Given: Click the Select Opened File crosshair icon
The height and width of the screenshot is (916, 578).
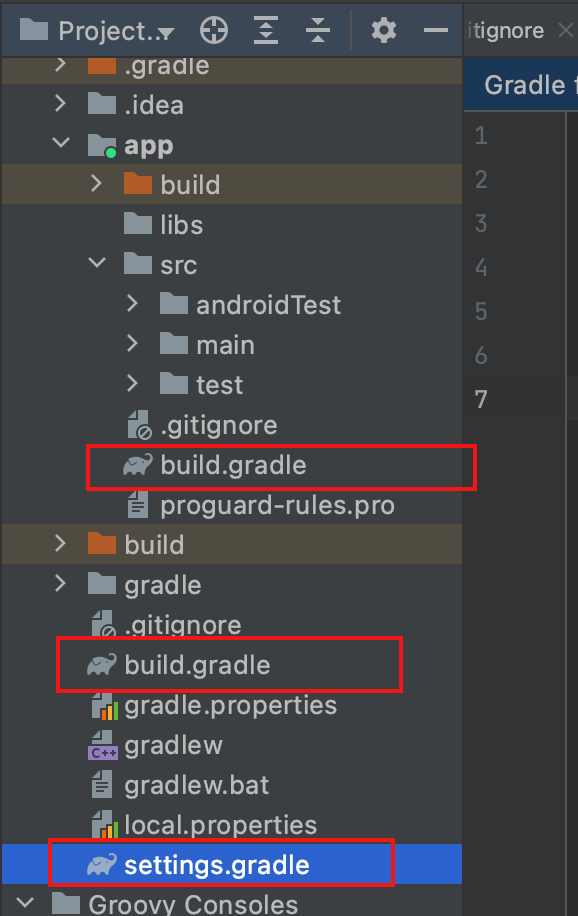Looking at the screenshot, I should (213, 30).
